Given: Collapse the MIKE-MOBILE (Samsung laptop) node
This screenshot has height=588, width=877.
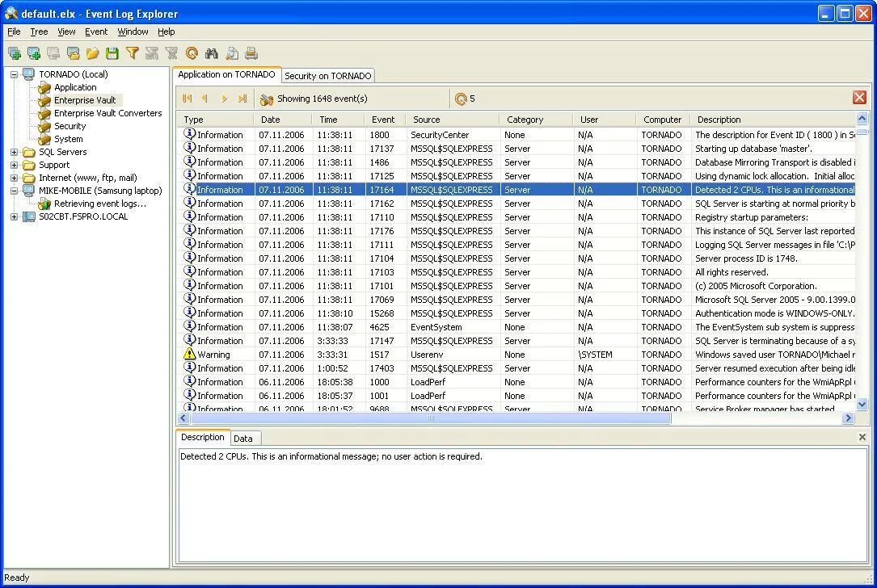Looking at the screenshot, I should pyautogui.click(x=14, y=191).
